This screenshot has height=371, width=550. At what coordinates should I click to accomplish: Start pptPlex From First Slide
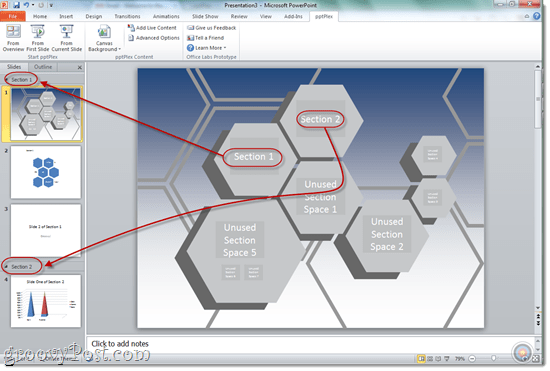(38, 38)
